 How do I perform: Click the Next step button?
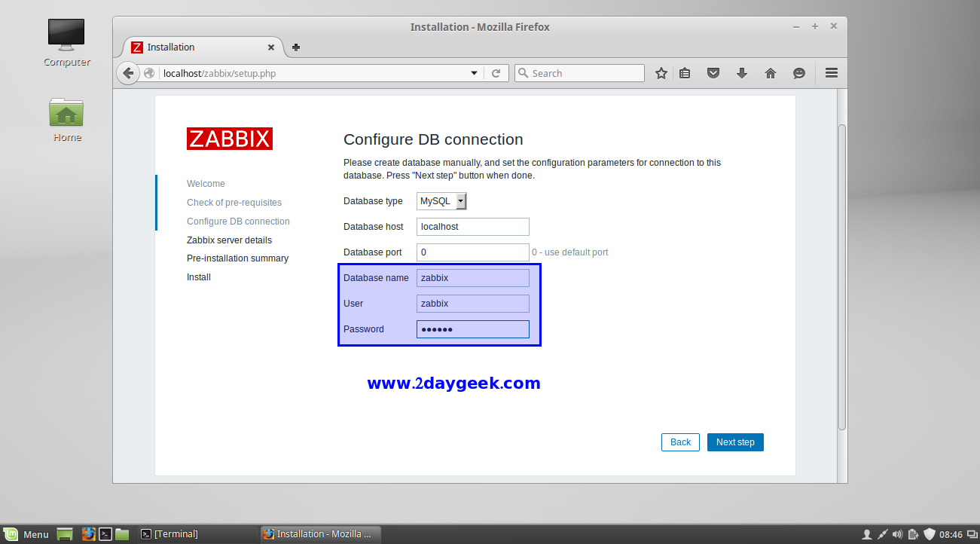point(735,442)
